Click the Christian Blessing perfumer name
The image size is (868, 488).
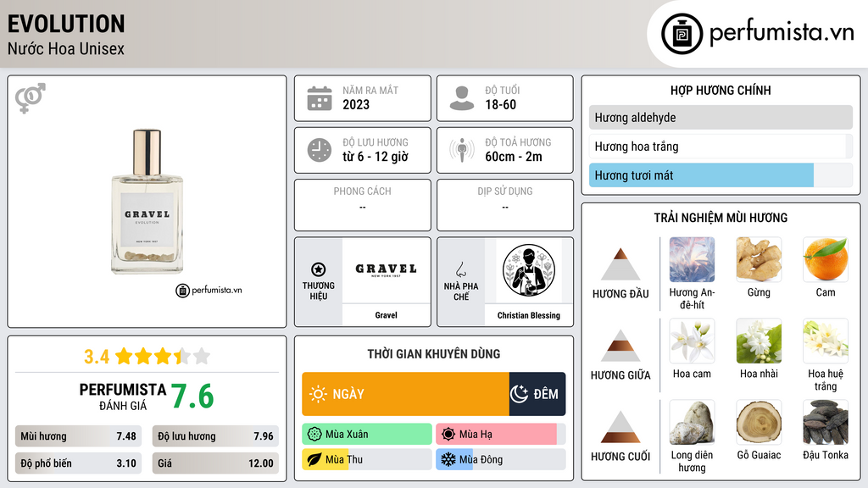(529, 315)
